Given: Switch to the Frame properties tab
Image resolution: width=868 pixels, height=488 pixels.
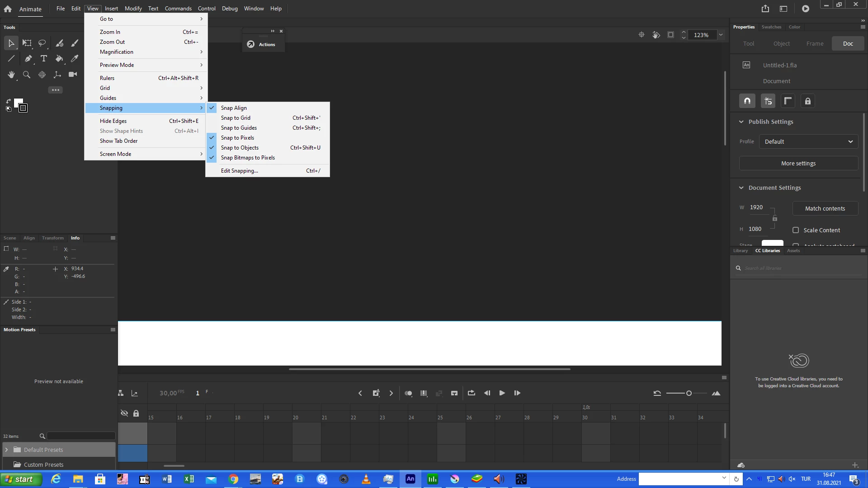Looking at the screenshot, I should pos(815,43).
